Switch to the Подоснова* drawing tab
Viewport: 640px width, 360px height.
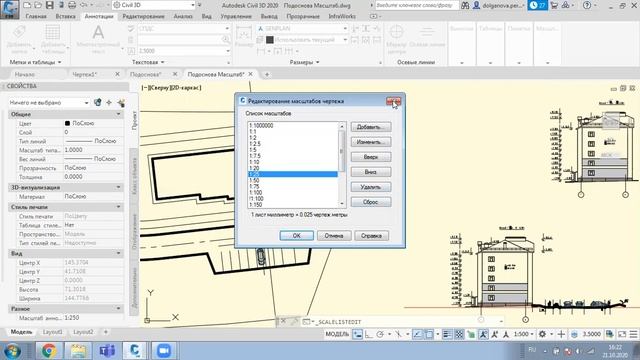(x=146, y=74)
